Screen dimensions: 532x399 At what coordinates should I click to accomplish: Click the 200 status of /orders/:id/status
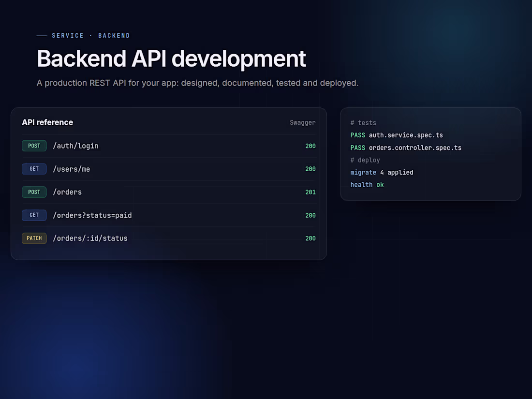[x=310, y=238]
